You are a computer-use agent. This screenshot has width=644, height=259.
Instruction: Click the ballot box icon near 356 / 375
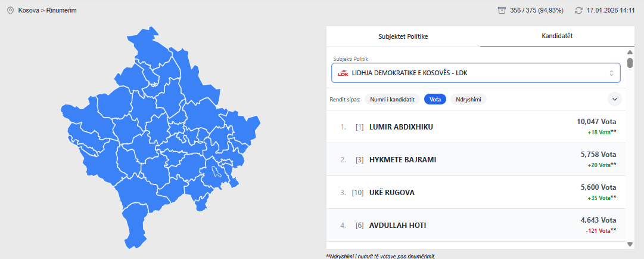point(502,10)
